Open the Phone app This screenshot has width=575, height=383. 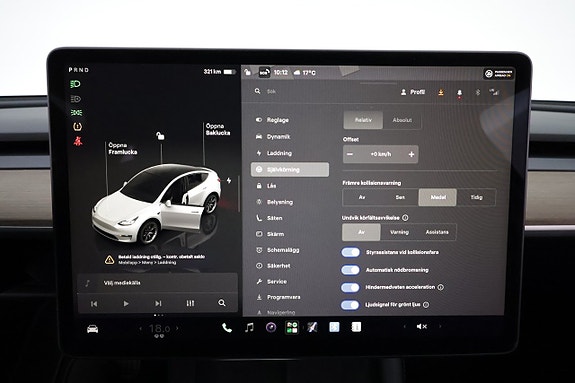coord(227,328)
